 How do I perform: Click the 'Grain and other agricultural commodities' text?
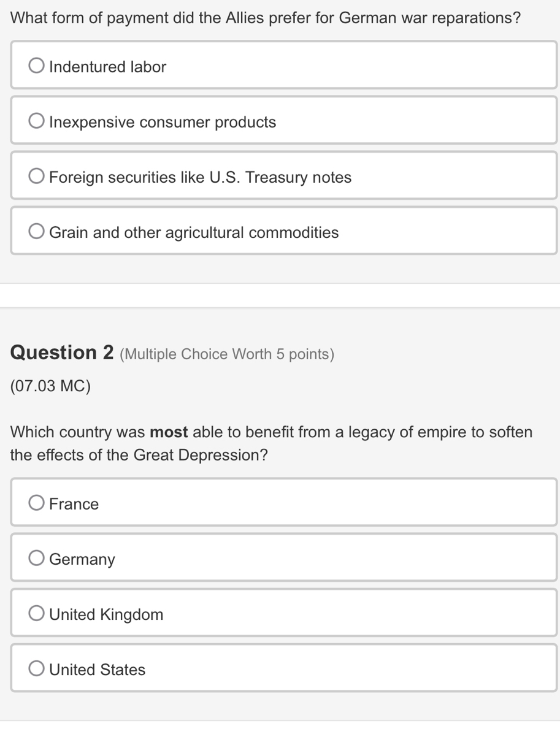tap(194, 233)
